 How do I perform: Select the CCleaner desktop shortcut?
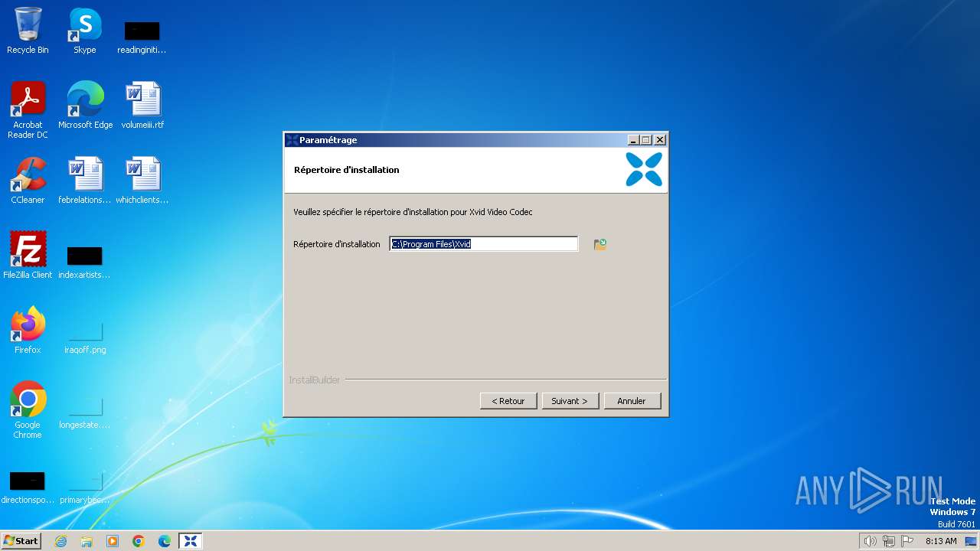[x=28, y=181]
